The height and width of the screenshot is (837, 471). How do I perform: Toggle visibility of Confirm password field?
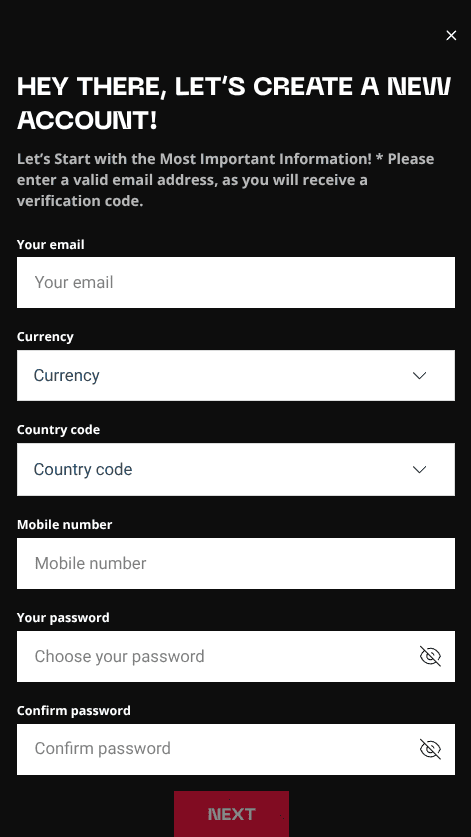(430, 749)
